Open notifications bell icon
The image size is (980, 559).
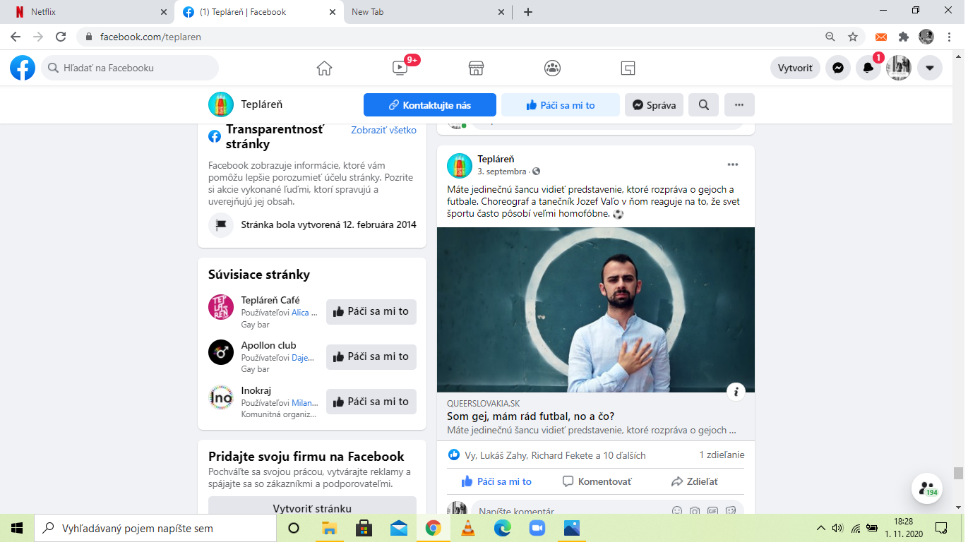point(868,68)
